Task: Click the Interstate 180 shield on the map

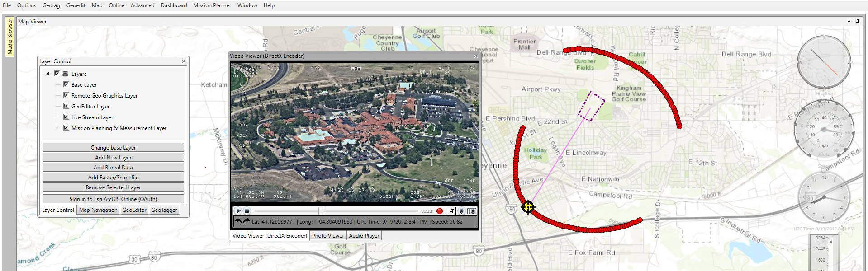Action: [x=512, y=209]
